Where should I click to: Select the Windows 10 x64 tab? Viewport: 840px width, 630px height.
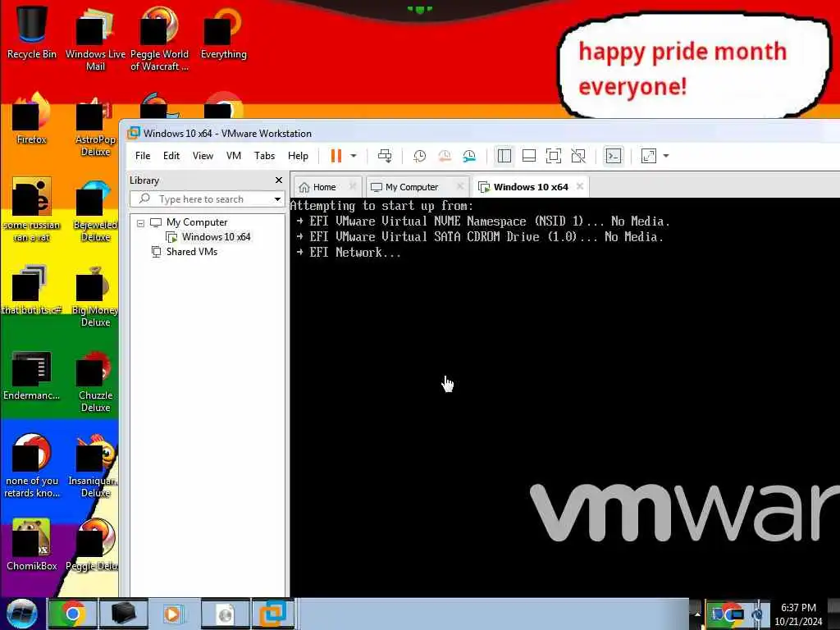pyautogui.click(x=531, y=187)
